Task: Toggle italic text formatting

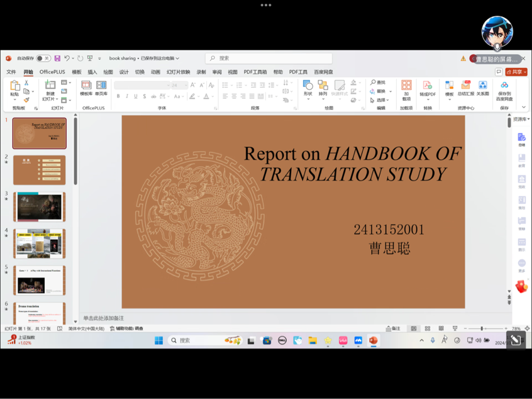Action: [x=127, y=96]
